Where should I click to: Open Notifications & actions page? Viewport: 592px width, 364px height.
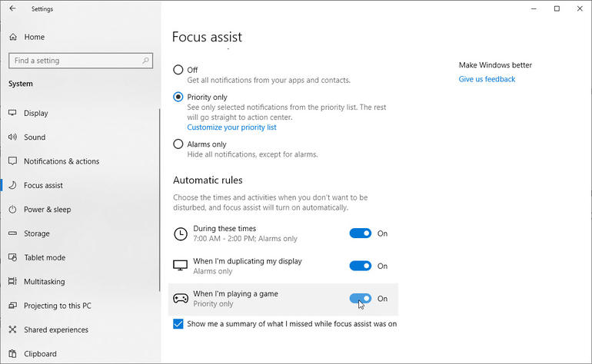(x=80, y=161)
